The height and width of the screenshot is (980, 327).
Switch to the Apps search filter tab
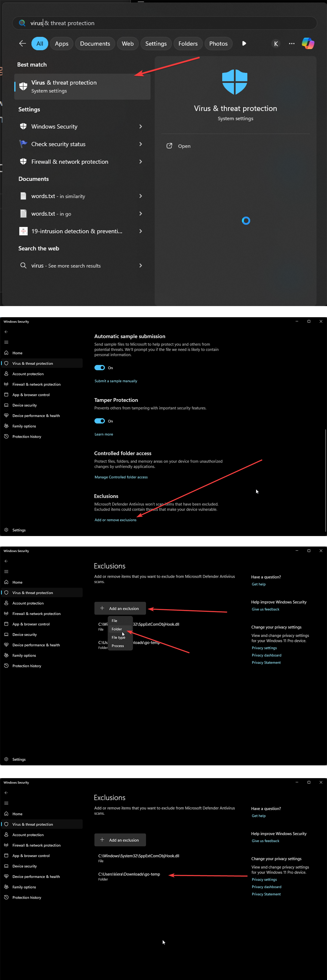click(x=61, y=43)
